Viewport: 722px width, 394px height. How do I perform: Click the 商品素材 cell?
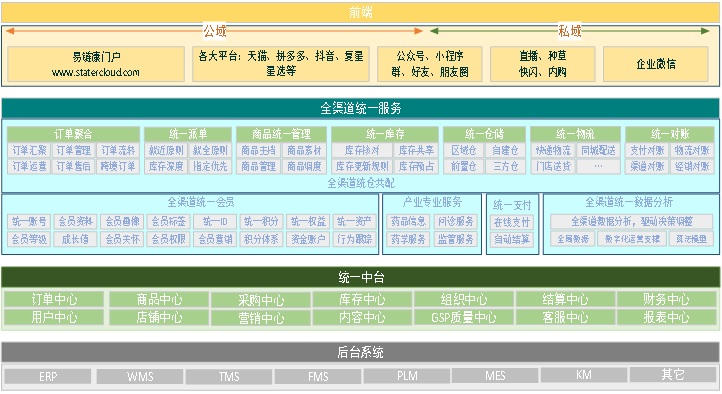coord(304,150)
